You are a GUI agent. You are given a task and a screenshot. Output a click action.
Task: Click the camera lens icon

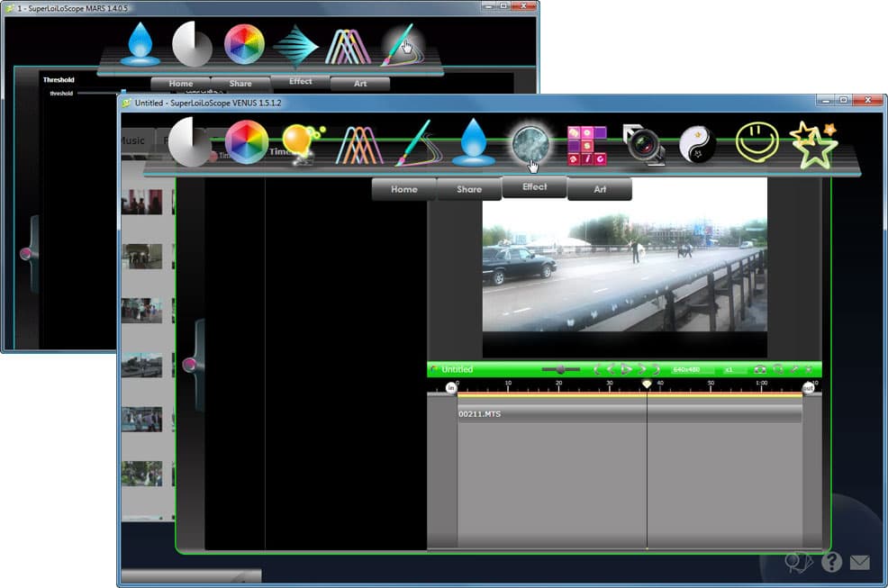(x=643, y=145)
